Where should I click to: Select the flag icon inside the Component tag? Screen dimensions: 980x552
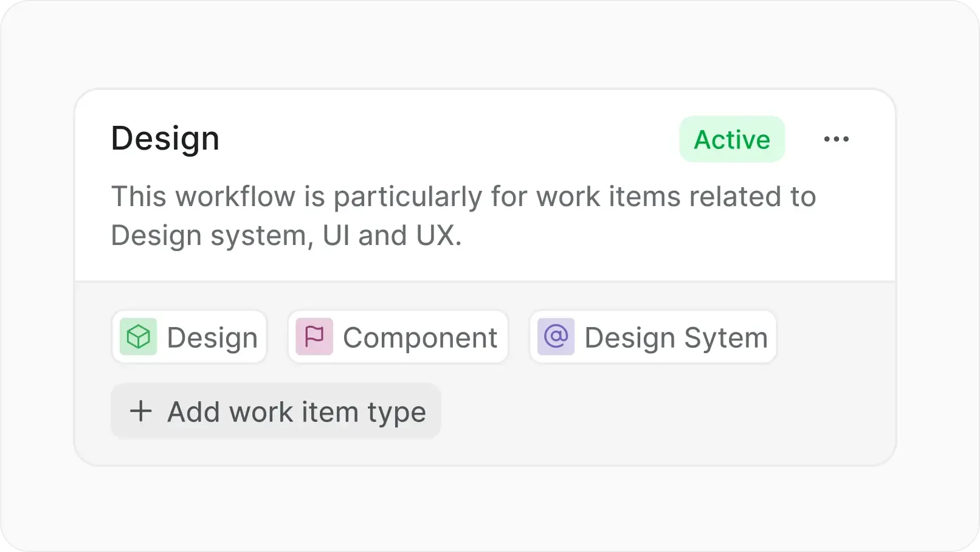(x=316, y=337)
